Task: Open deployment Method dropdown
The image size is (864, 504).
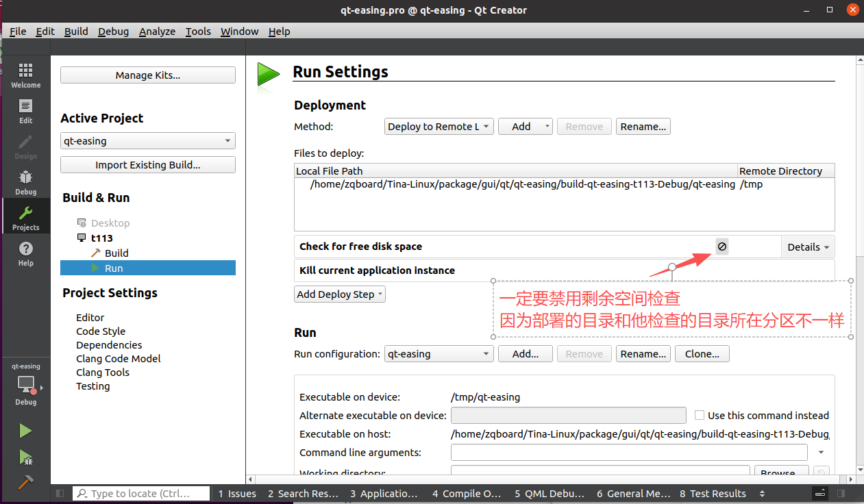Action: [x=439, y=127]
